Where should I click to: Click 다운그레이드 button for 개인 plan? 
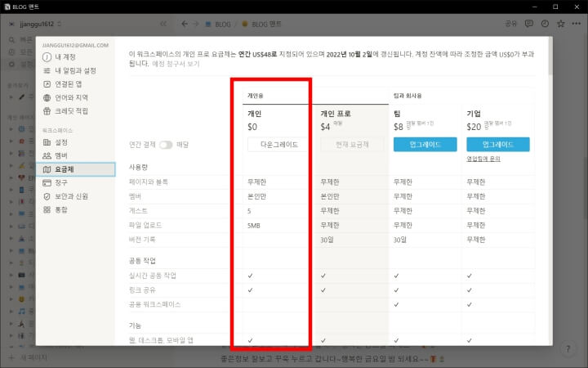tap(278, 145)
